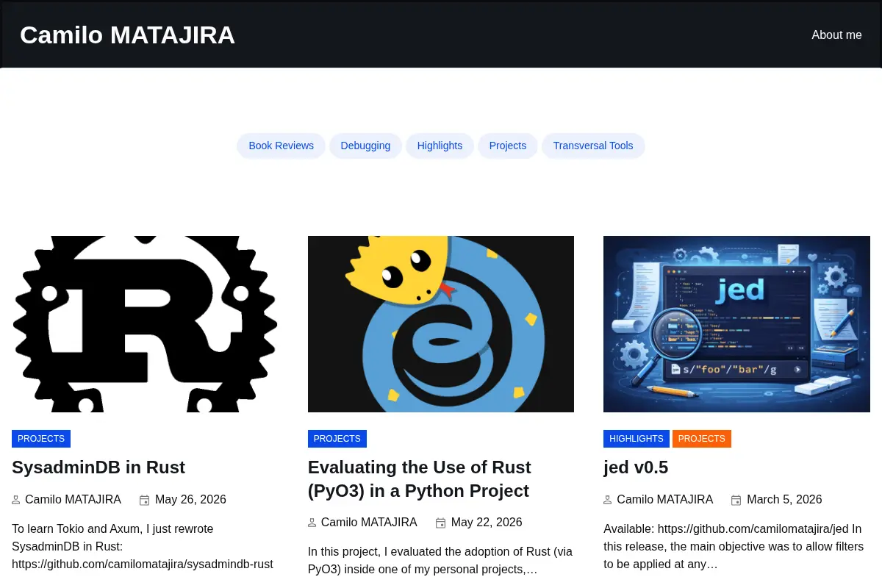Click PROJECTS tag on PyO3 post
Screen dimensions: 882x588
point(337,439)
